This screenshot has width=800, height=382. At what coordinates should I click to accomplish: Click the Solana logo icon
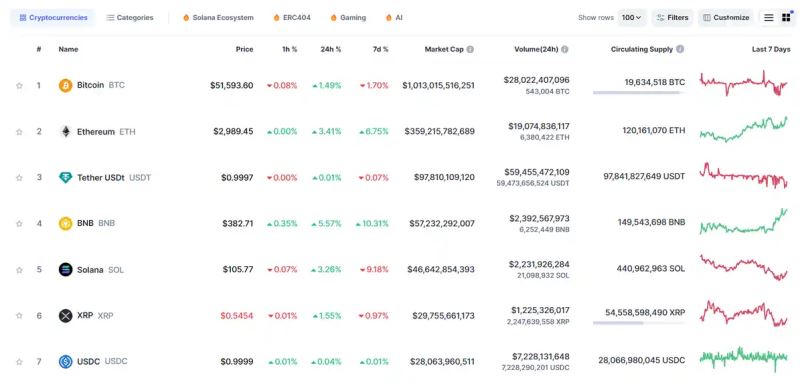(65, 269)
